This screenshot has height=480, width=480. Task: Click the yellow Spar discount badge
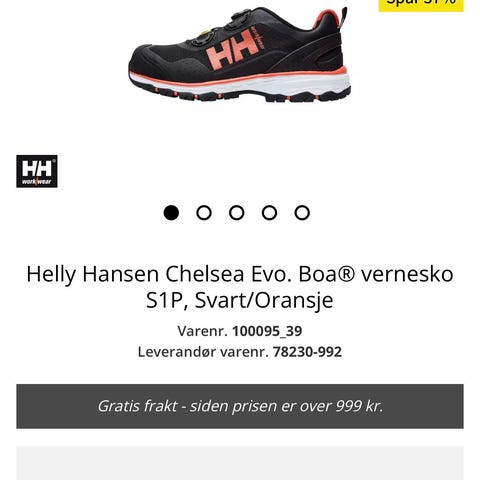(421, 6)
